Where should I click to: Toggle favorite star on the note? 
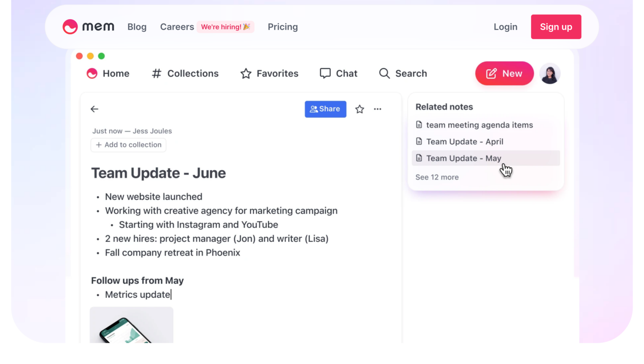click(359, 109)
